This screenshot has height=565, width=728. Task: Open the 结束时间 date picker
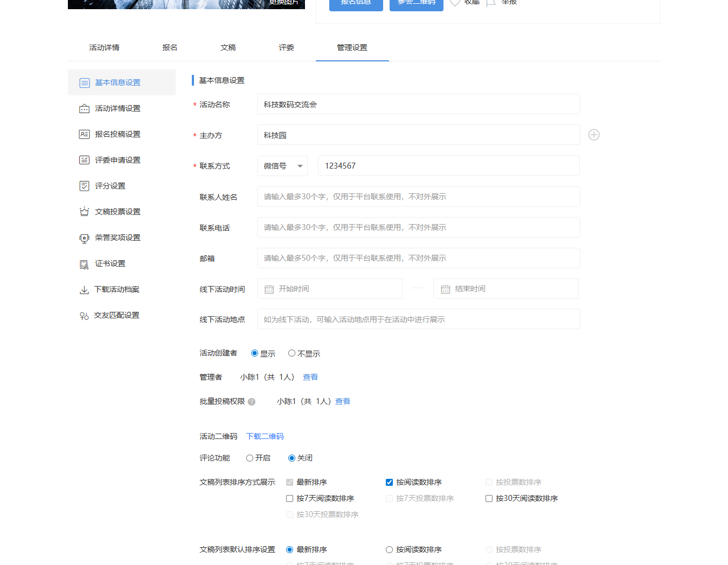(x=505, y=289)
